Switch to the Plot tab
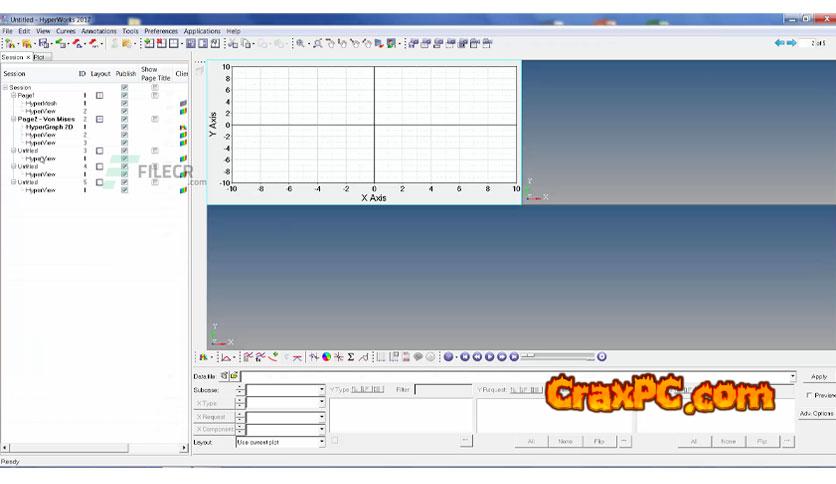 pyautogui.click(x=42, y=57)
